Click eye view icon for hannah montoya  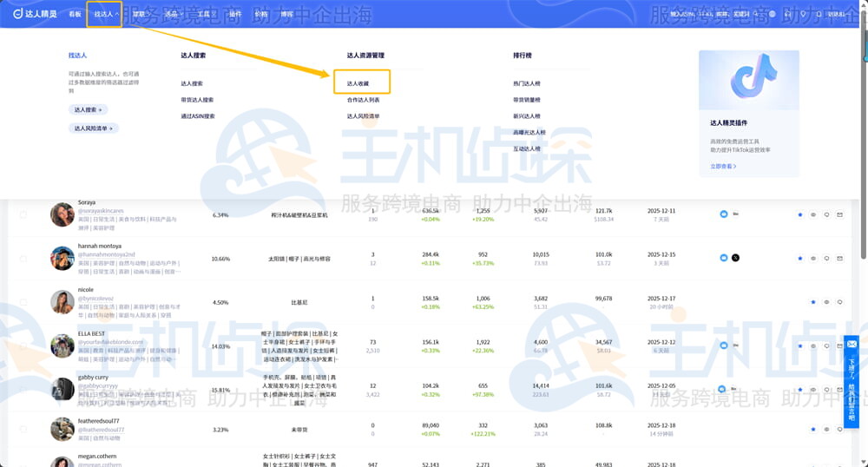813,259
